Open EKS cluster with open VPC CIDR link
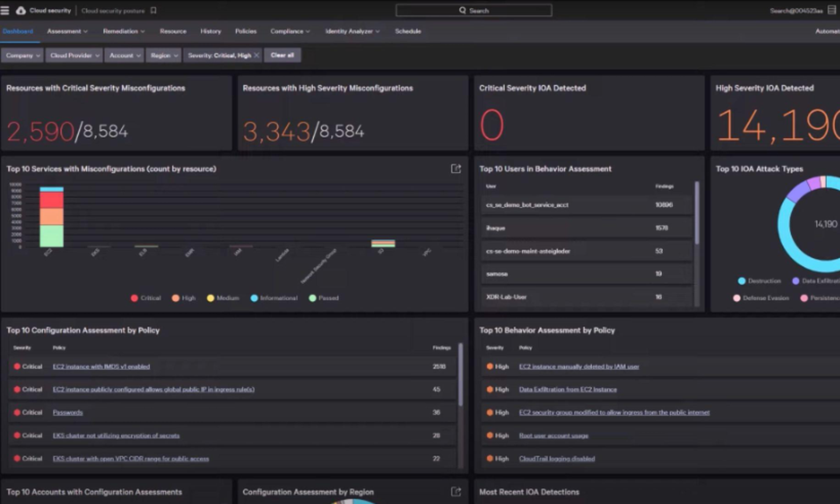 [131, 459]
